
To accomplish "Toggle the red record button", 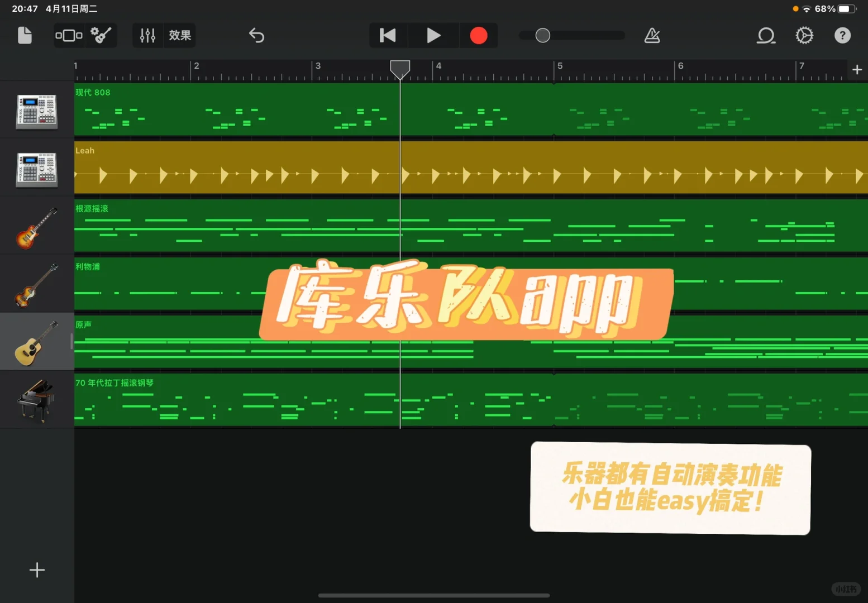I will (x=478, y=35).
